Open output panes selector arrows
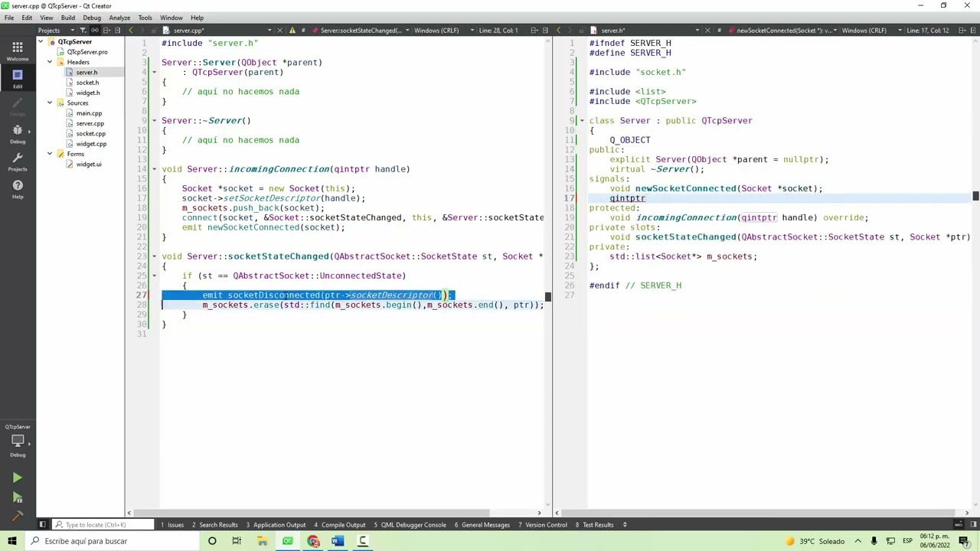Image resolution: width=980 pixels, height=551 pixels. (x=625, y=525)
